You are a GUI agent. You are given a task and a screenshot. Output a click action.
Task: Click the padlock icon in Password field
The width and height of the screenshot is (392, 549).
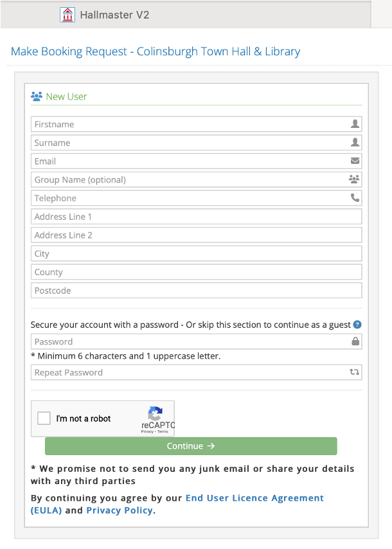[355, 341]
